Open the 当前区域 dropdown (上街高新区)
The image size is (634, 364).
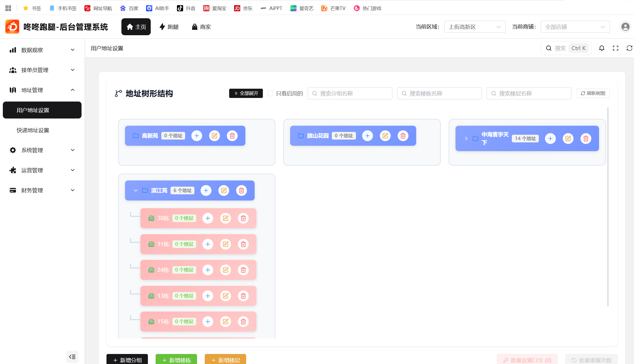[475, 27]
